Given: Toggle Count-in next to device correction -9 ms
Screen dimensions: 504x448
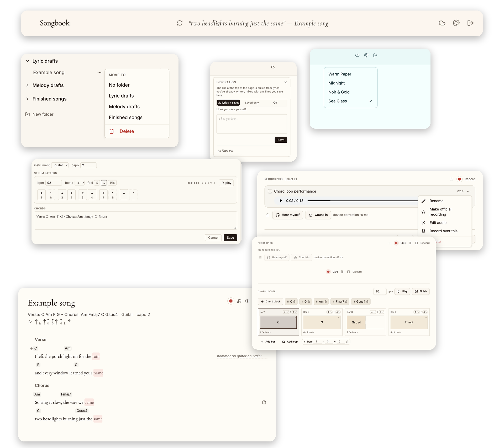Looking at the screenshot, I should [x=318, y=215].
